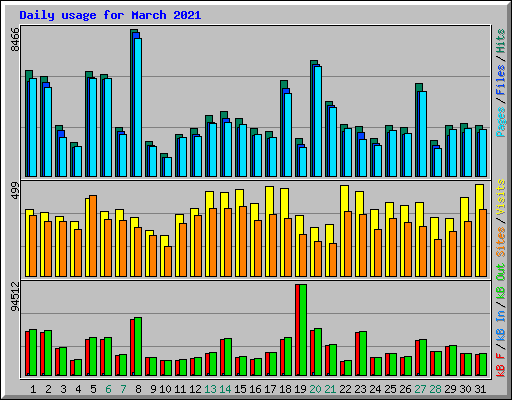
Task: Click day 1 on the x-axis
Action: pyautogui.click(x=33, y=389)
